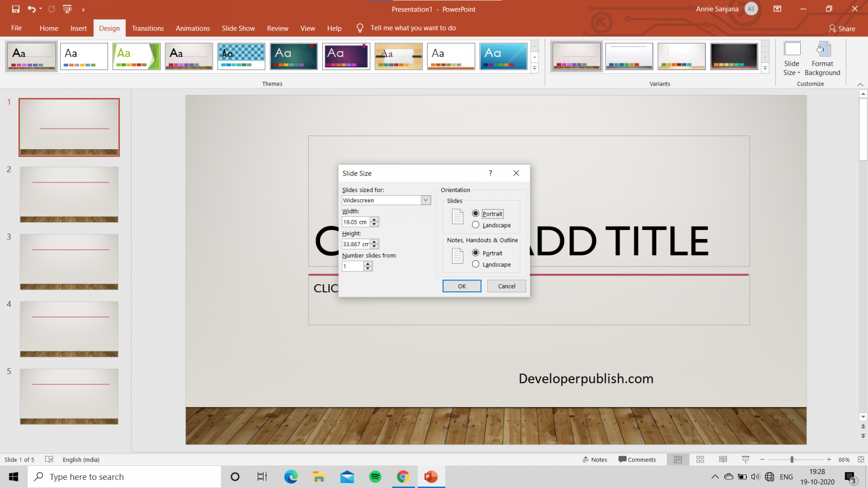Select slide 3 thumbnail in the panel
This screenshot has height=488, width=868.
[x=69, y=262]
